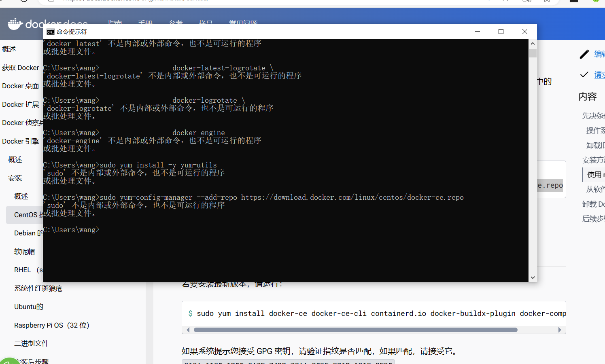Minimize the Command Prompt window
Image resolution: width=605 pixels, height=364 pixels.
(478, 32)
